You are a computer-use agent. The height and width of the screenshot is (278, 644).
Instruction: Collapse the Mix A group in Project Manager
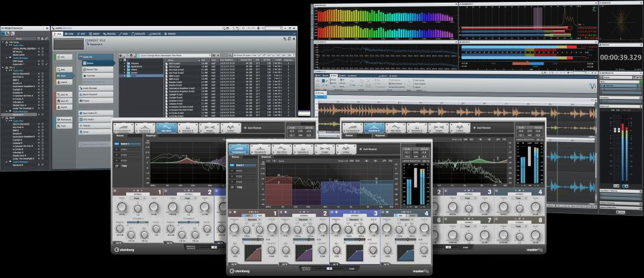3,68
